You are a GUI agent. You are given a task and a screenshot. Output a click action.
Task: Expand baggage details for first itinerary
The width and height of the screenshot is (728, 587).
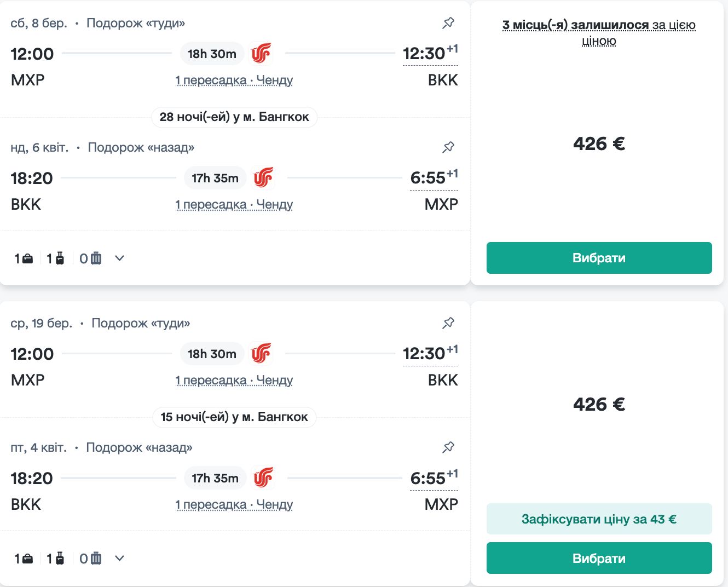[120, 258]
